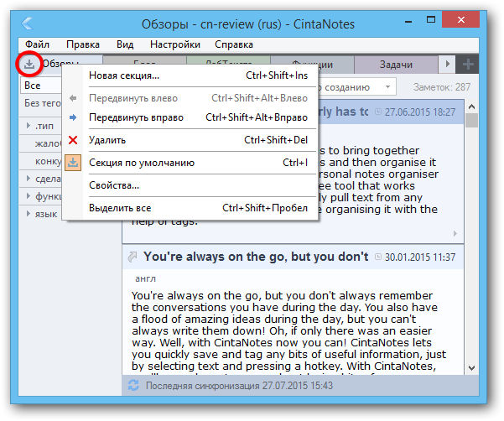This screenshot has width=504, height=421.
Task: Click the date 27.06.2015 18:27
Action: point(420,112)
